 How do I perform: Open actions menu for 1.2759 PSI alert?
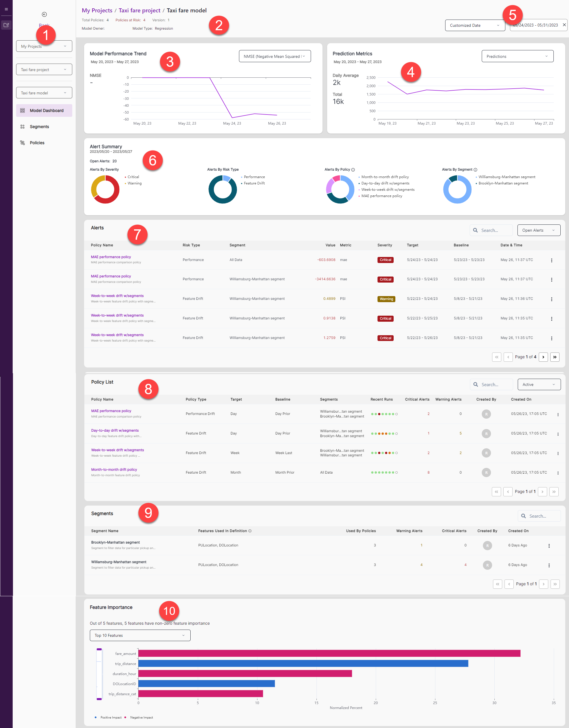coord(551,338)
